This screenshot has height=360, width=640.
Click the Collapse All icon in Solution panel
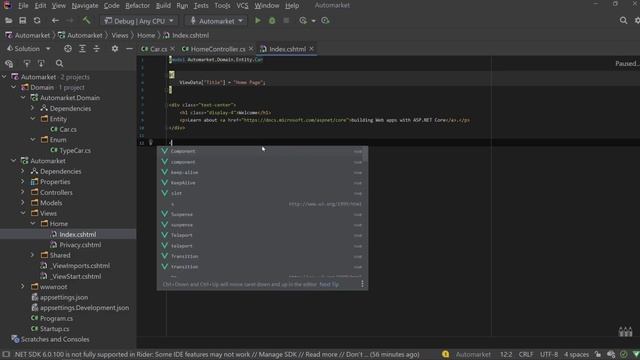coord(96,49)
